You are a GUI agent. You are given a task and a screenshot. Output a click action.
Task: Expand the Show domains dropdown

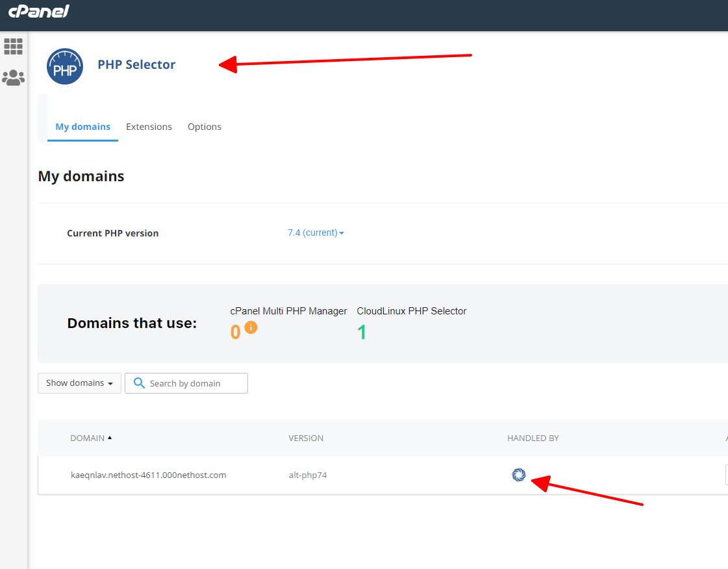79,383
